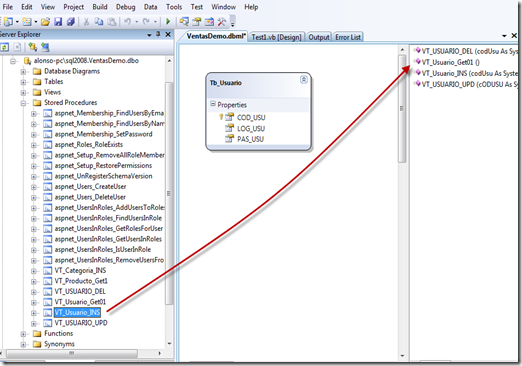
Task: Click the Add New Item toolbar icon
Action: (x=27, y=22)
